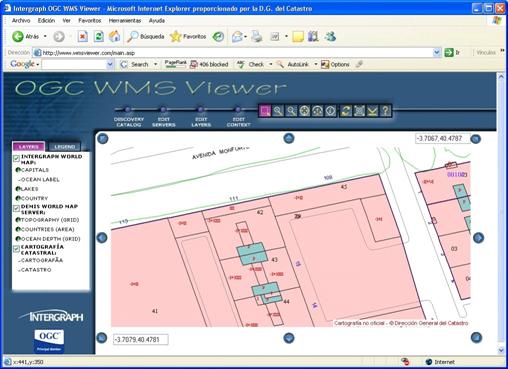Open the AutoLink dropdown arrow
Screen dimensions: 508x369
pos(315,64)
